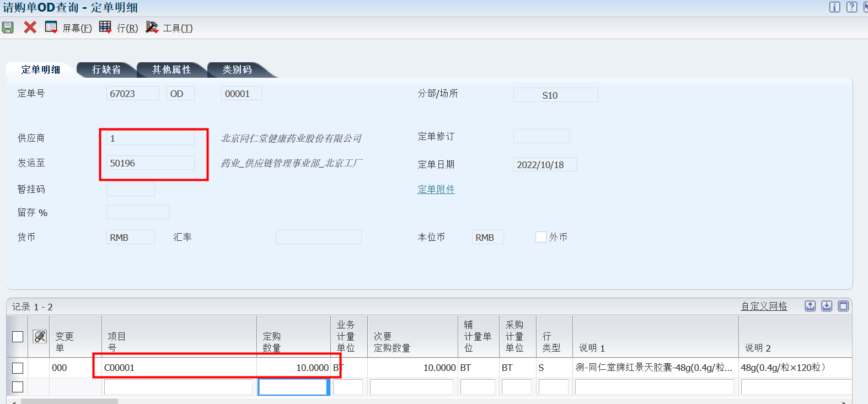Select the 其他属性 tab
This screenshot has width=868, height=404.
click(172, 69)
